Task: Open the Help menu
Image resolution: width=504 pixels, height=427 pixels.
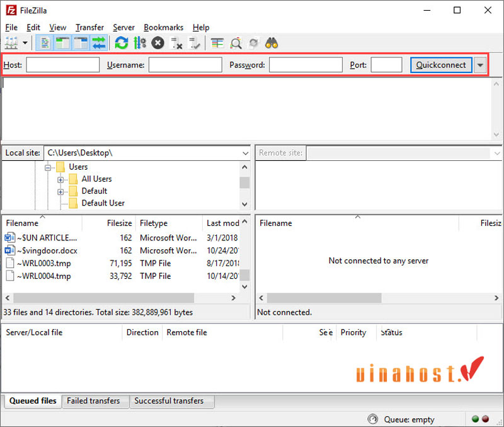Action: 201,28
